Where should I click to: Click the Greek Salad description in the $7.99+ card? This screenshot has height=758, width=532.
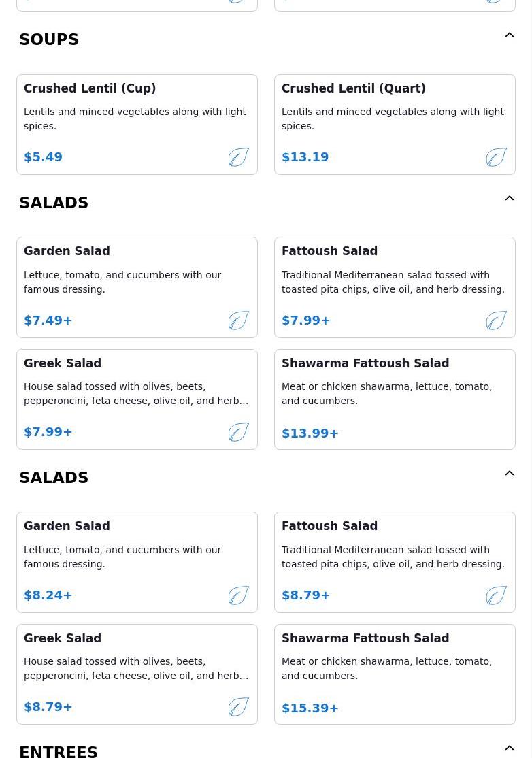pyautogui.click(x=136, y=394)
